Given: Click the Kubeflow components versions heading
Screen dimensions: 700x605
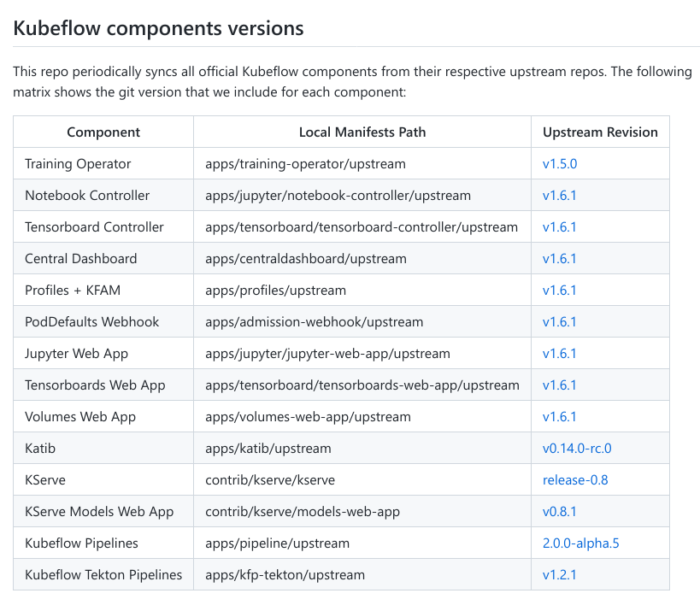Looking at the screenshot, I should click(157, 28).
